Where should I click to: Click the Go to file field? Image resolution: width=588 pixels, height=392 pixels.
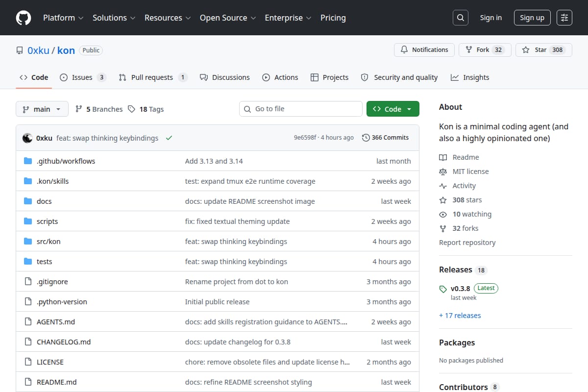[301, 109]
